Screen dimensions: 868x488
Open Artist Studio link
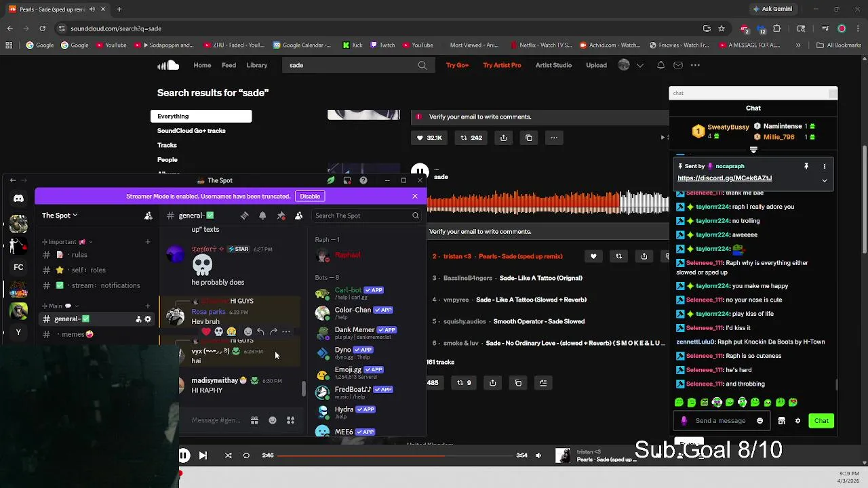[553, 65]
